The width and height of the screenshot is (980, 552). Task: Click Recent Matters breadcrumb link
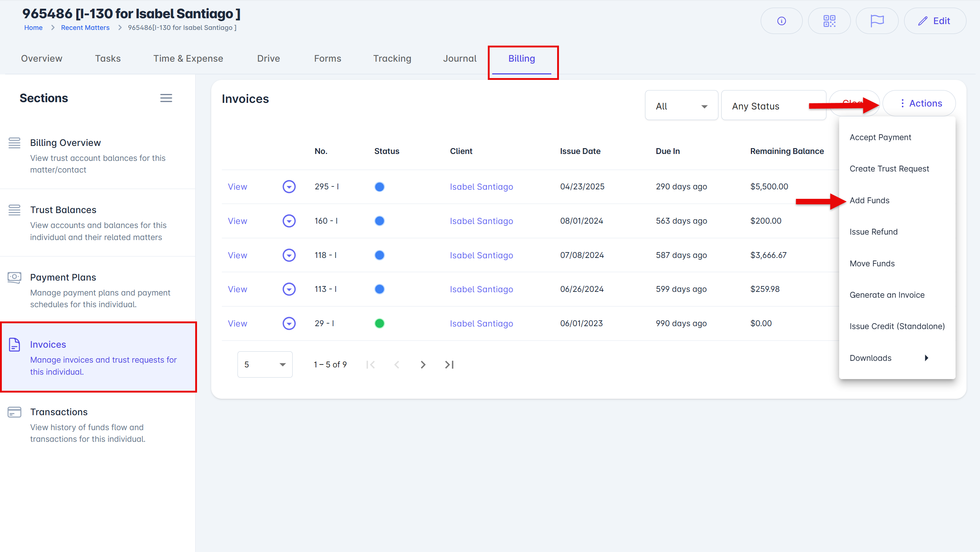[x=85, y=28]
